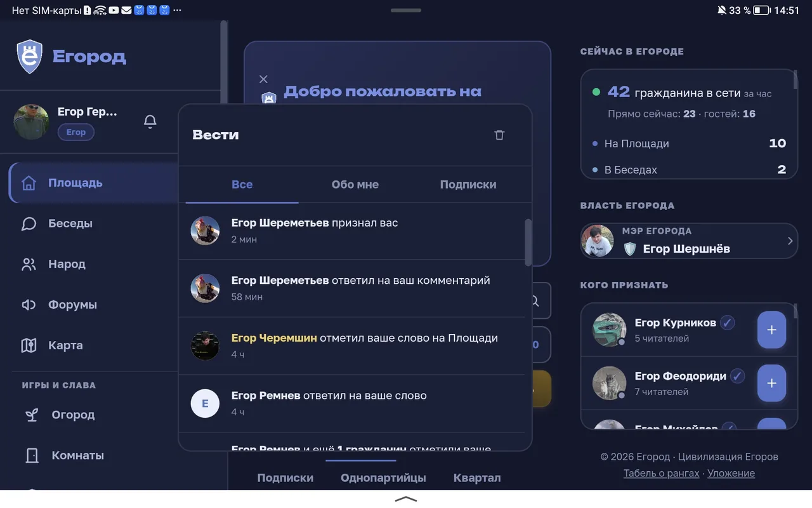
Task: Open Уложение footer link
Action: (x=731, y=473)
